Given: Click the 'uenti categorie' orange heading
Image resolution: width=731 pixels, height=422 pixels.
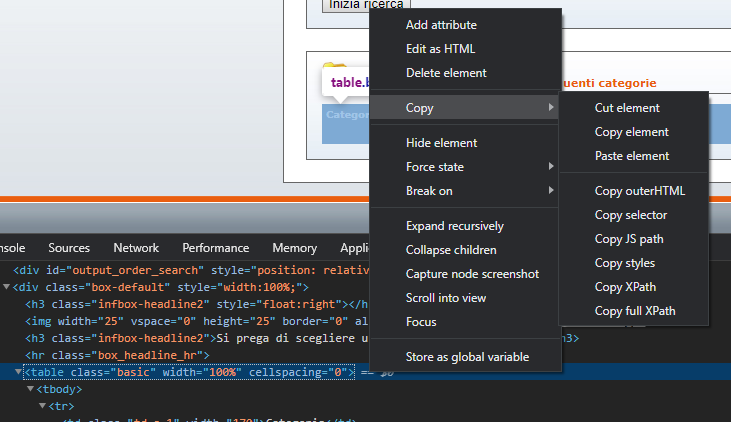Looking at the screenshot, I should (x=609, y=83).
